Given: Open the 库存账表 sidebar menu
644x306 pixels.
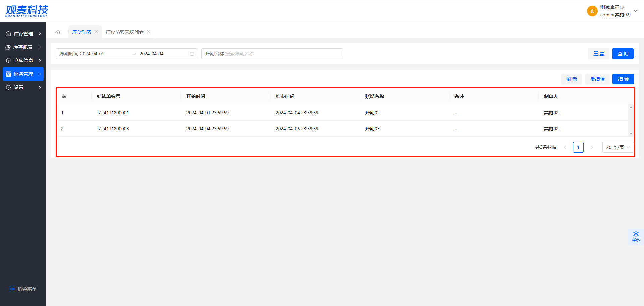Looking at the screenshot, I should coord(23,47).
